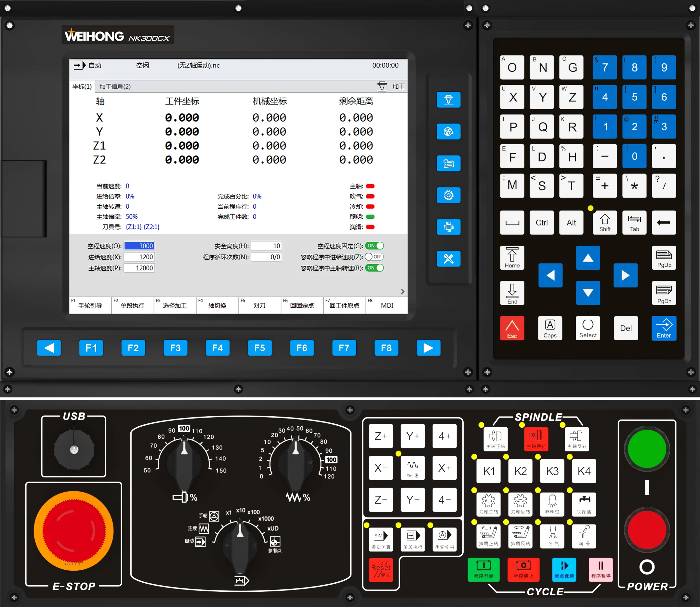Click the chevron to show more parameters
This screenshot has height=607, width=700.
click(403, 291)
